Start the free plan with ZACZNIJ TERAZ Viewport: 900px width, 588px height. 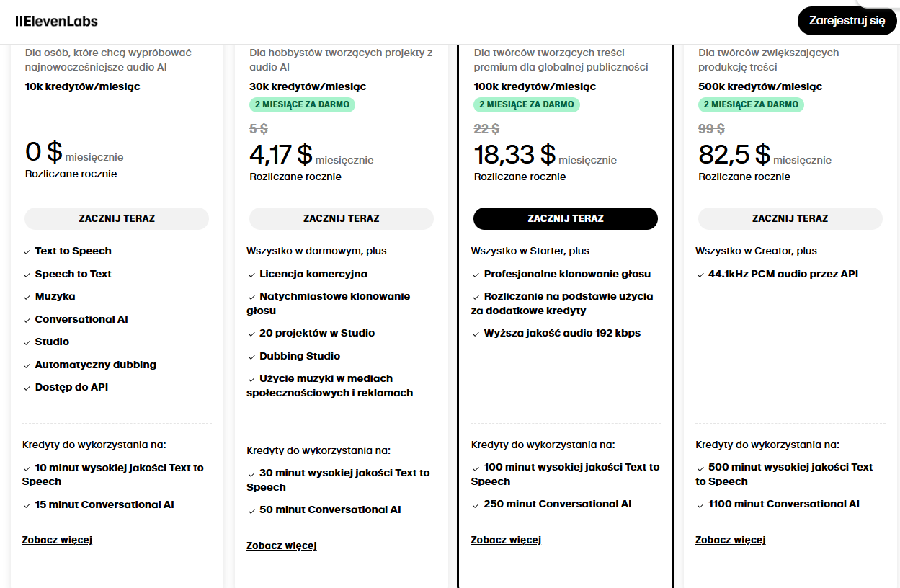[117, 218]
